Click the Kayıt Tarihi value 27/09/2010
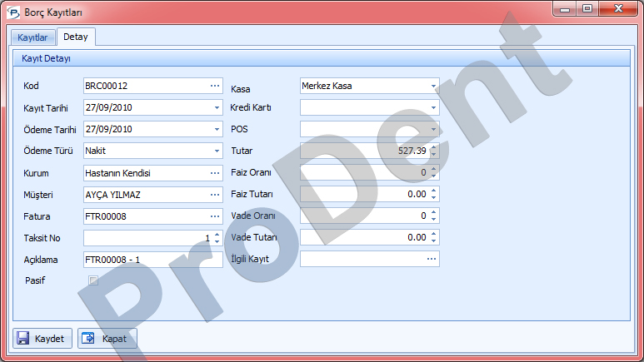The image size is (644, 362). pos(109,107)
